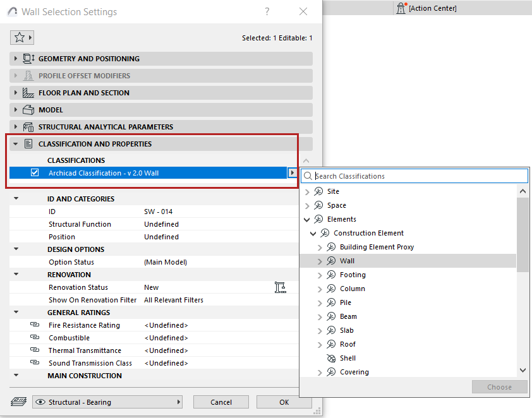Click in the Search Classifications field

(x=414, y=176)
